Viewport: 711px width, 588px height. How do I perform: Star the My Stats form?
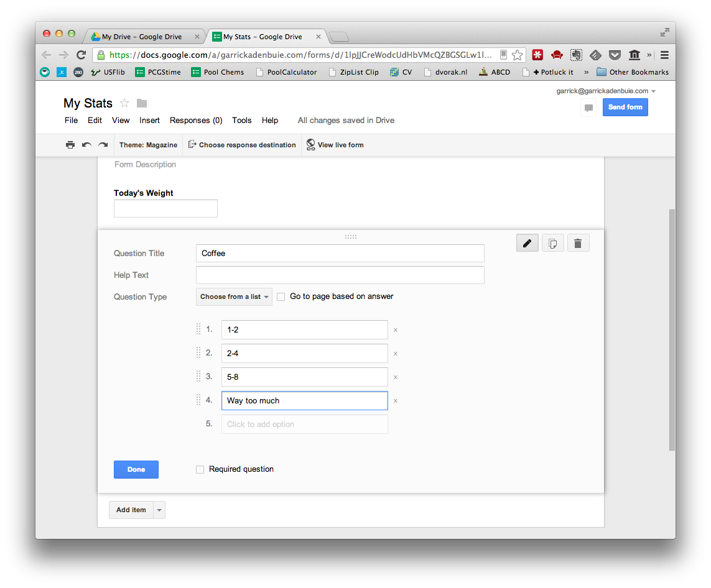[124, 103]
